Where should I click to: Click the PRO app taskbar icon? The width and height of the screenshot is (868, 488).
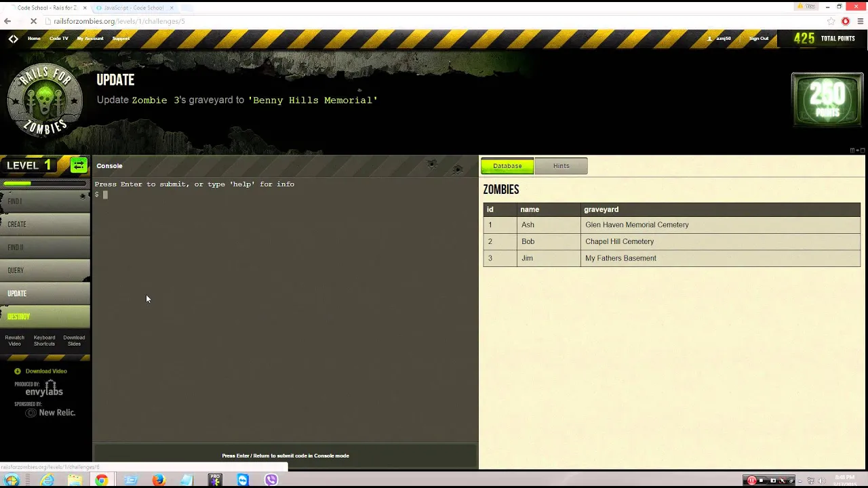click(x=214, y=480)
